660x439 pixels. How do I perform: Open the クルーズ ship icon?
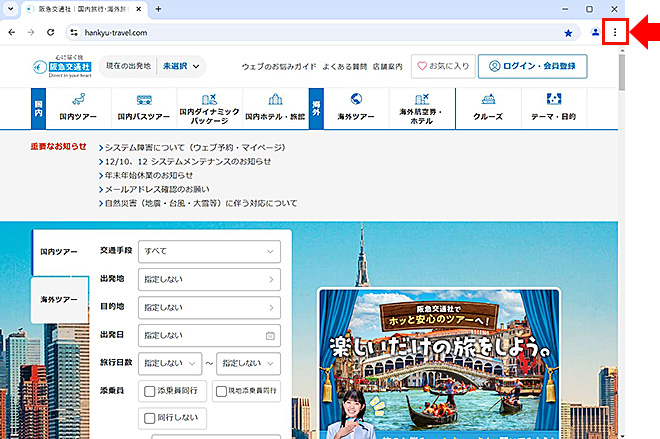[x=489, y=100]
